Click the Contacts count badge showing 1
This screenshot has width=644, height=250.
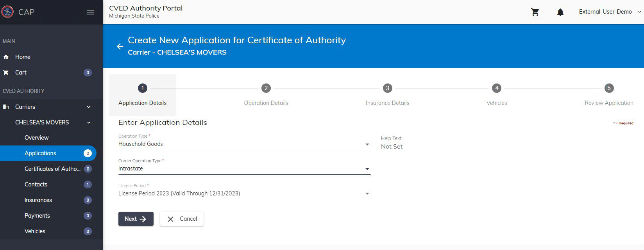88,184
